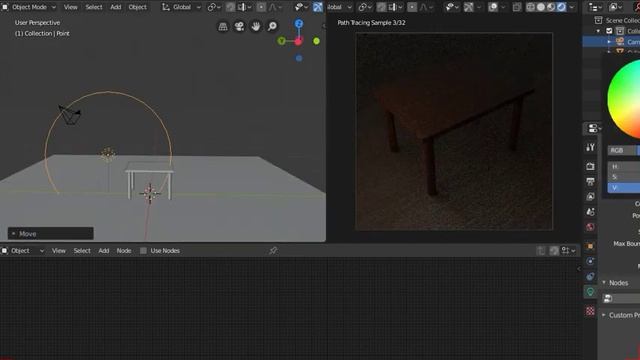Open the Physics properties tab
640x360 pixels.
point(590,261)
